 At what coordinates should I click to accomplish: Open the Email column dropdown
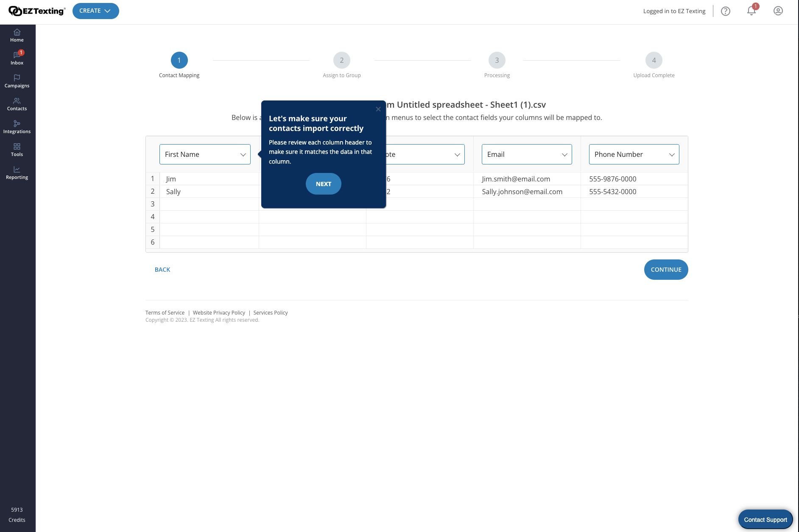[527, 154]
